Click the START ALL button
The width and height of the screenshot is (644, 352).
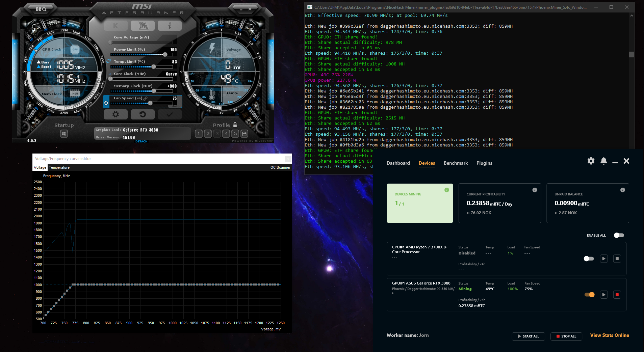point(529,336)
